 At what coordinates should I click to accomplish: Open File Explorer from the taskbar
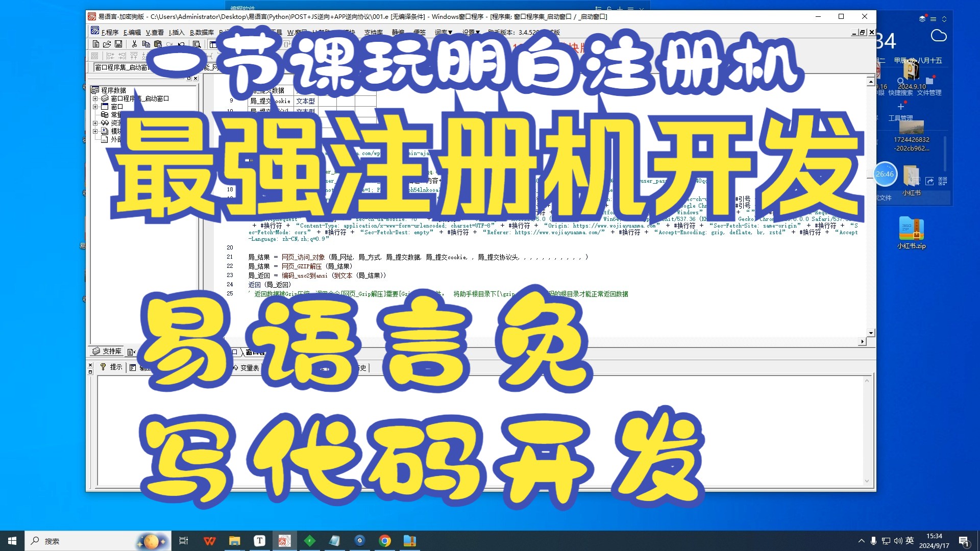click(x=234, y=541)
